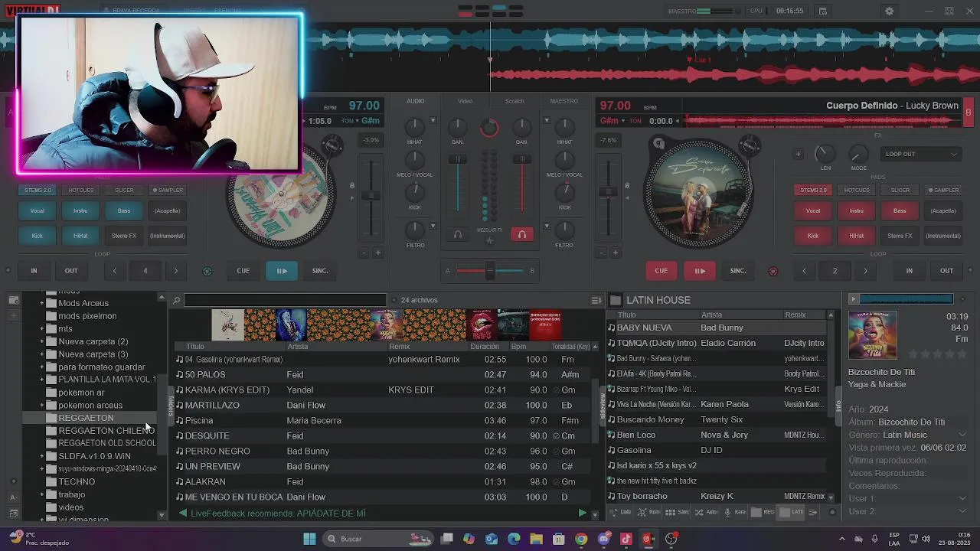Image resolution: width=980 pixels, height=551 pixels.
Task: Open the Scratch mixer tab
Action: 514,101
